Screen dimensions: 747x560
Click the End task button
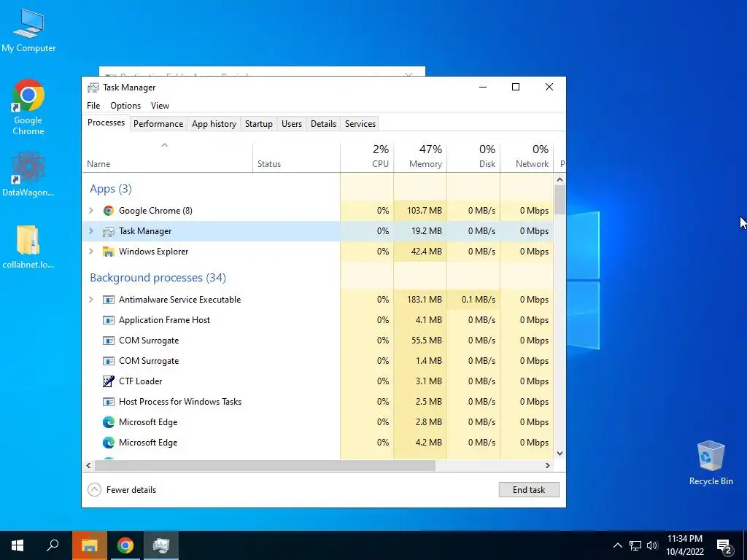click(x=529, y=489)
